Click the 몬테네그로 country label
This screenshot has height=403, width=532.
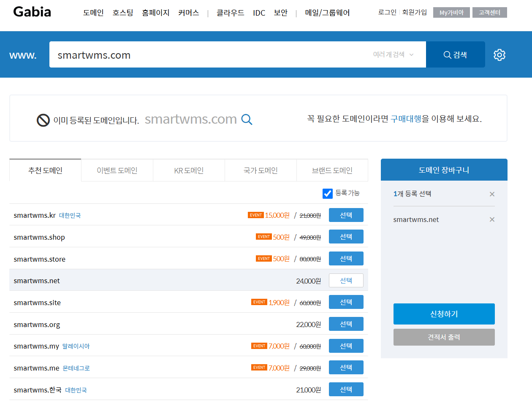[76, 368]
